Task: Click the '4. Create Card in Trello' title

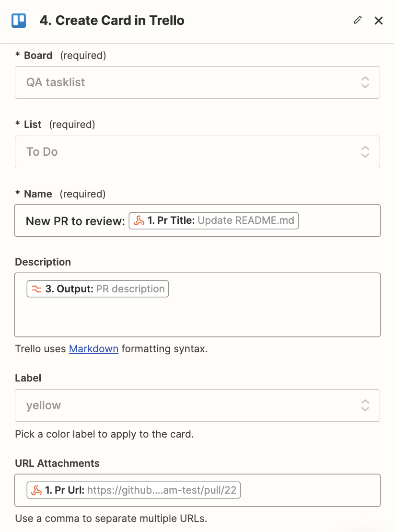Action: 112,21
